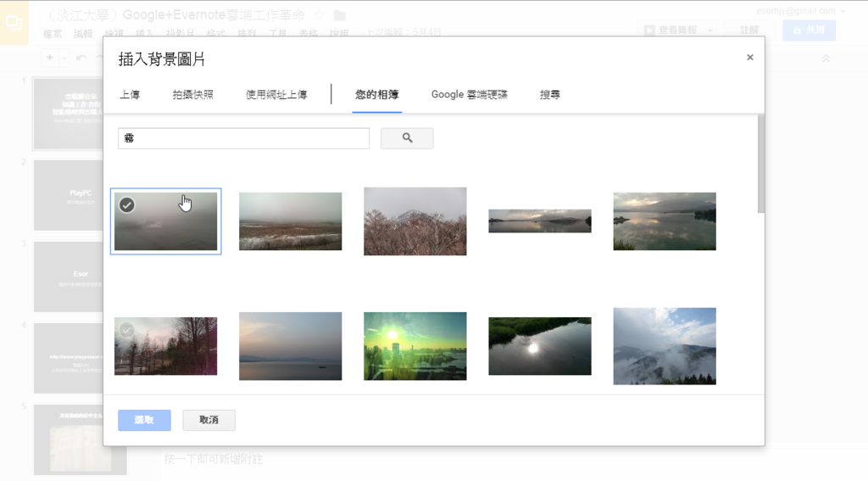Screen dimensions: 868x481
Task: Check the selection circle on bare-trees photo
Action: pos(127,330)
